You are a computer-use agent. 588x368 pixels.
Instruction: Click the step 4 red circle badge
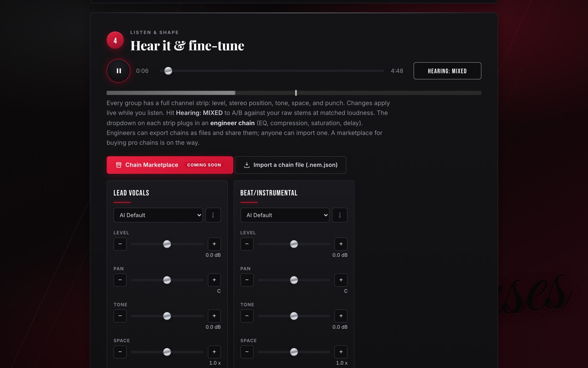click(115, 40)
